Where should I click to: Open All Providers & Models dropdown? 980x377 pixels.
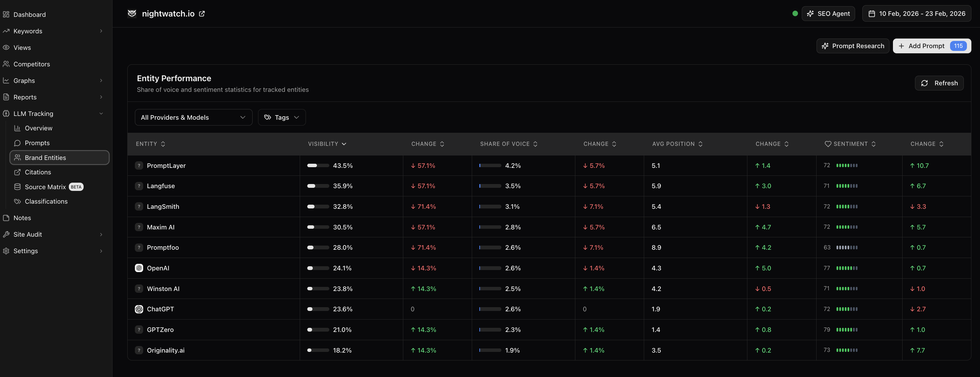[193, 117]
